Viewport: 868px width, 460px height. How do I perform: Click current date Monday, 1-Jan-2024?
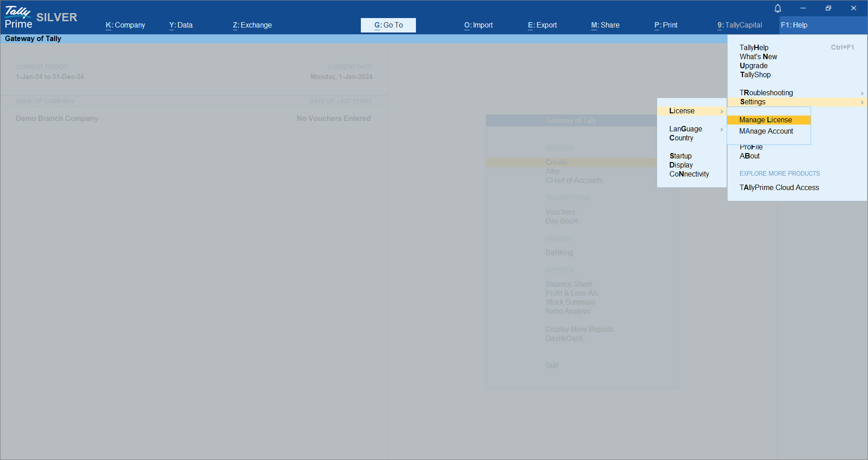click(341, 77)
